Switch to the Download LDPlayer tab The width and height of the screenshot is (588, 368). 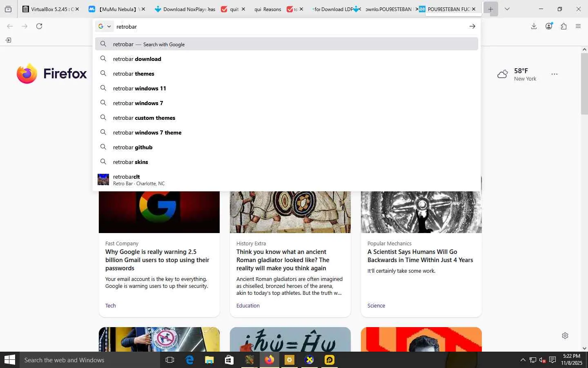point(333,9)
